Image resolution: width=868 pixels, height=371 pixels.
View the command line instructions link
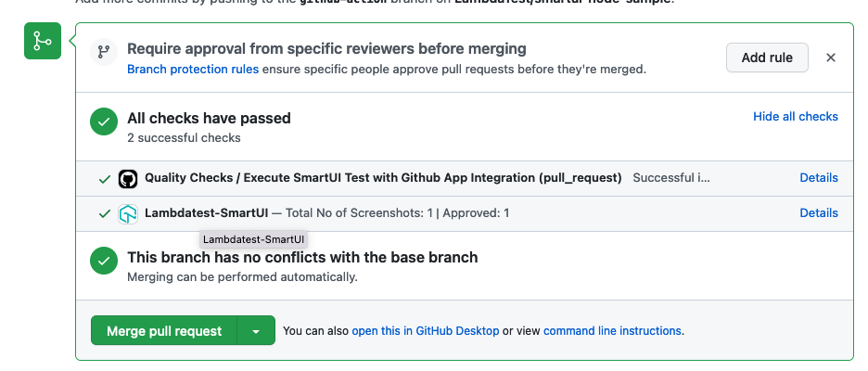[x=612, y=331]
